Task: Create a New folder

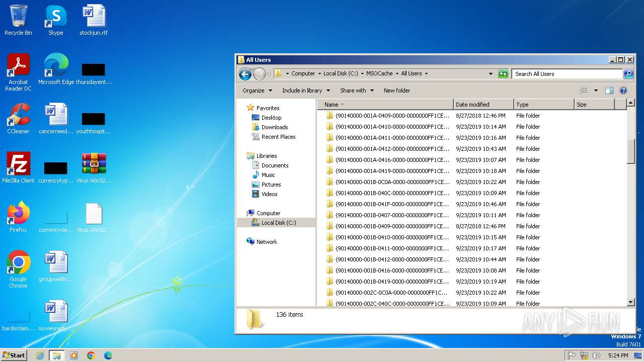Action: pos(397,90)
